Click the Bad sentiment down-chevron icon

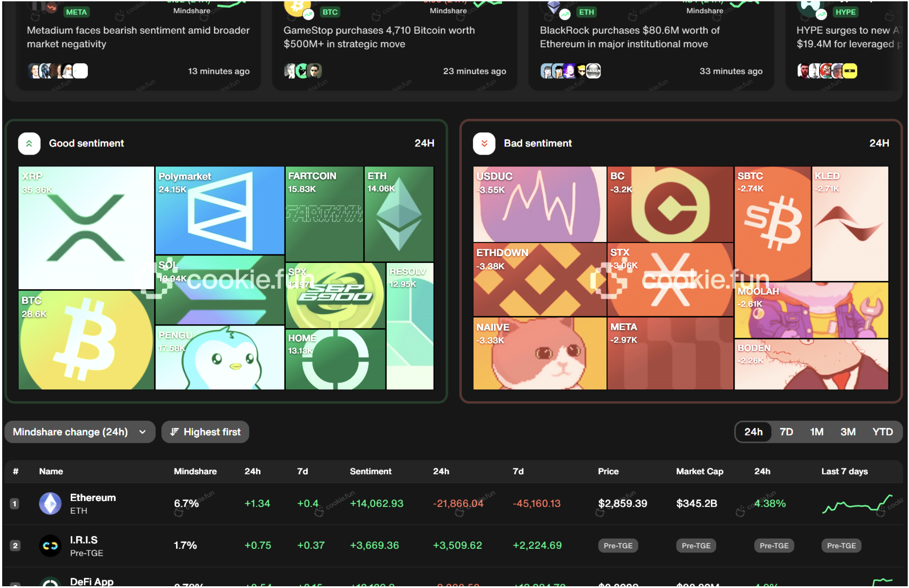click(x=484, y=143)
